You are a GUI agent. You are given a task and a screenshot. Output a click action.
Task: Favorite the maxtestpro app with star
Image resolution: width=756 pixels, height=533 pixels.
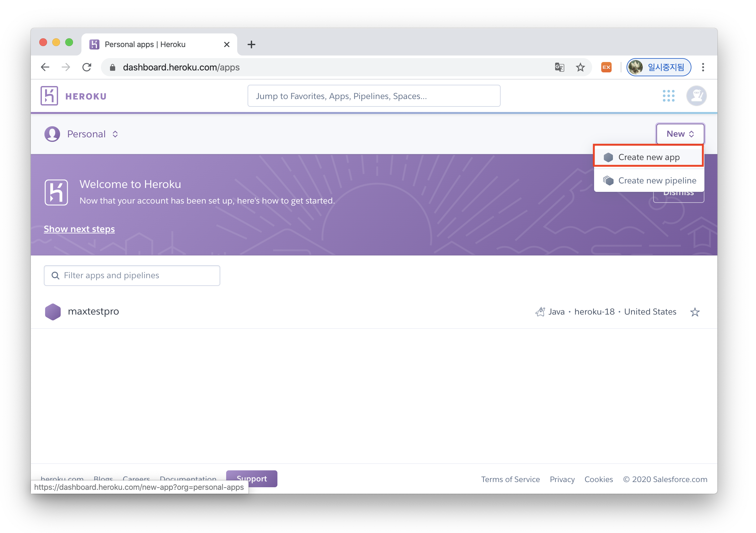click(695, 312)
